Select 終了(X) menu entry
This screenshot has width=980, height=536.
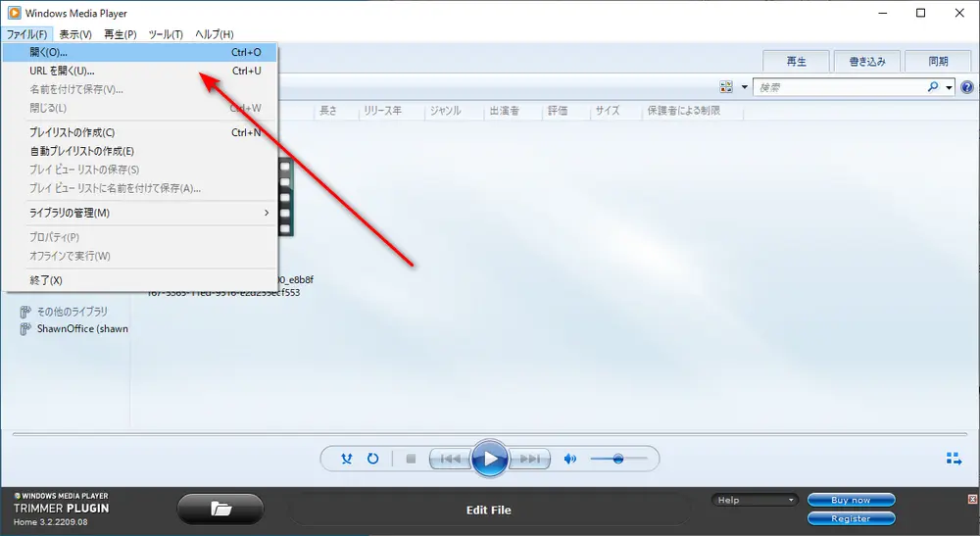tap(140, 280)
